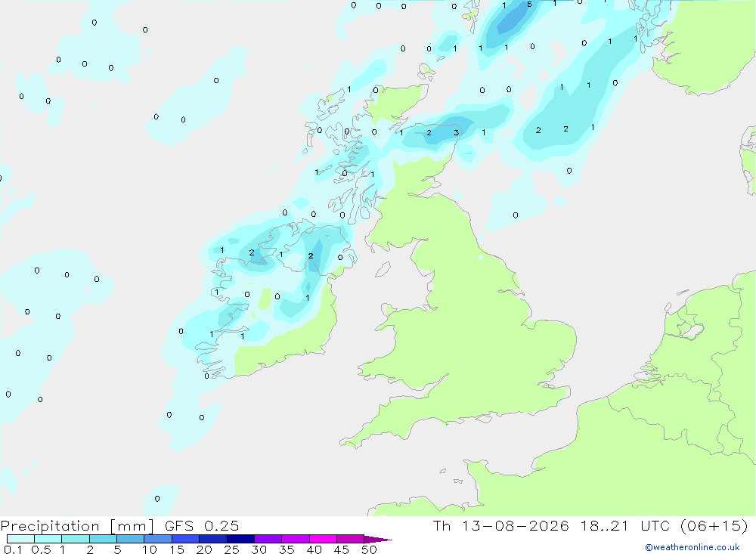Click the legend label '30'
Screen dimensions: 756x554
(259, 549)
